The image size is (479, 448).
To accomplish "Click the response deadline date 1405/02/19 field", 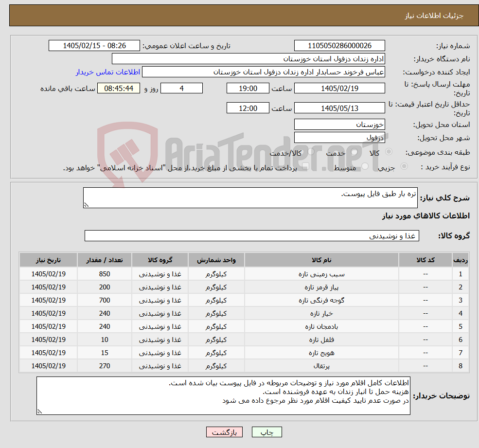I will [x=339, y=89].
